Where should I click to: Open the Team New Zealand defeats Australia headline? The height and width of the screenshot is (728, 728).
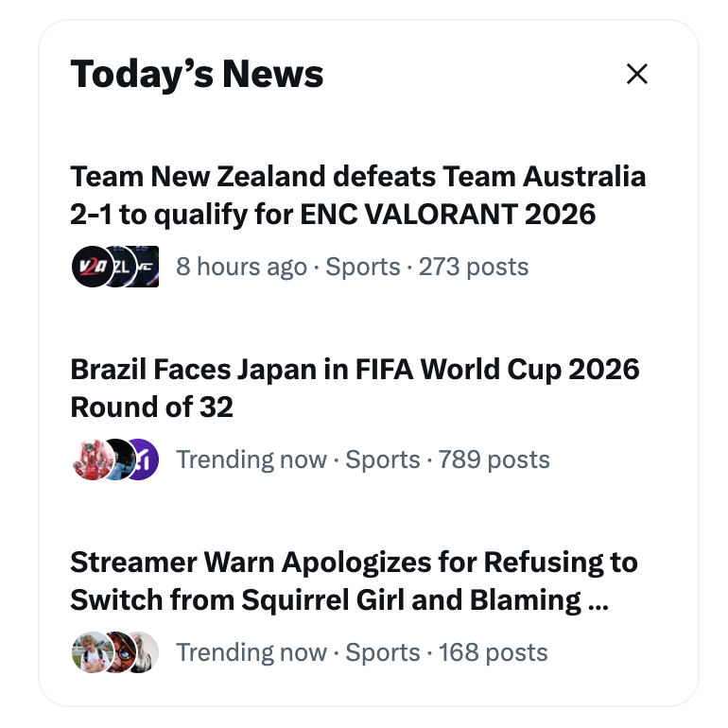pos(358,195)
